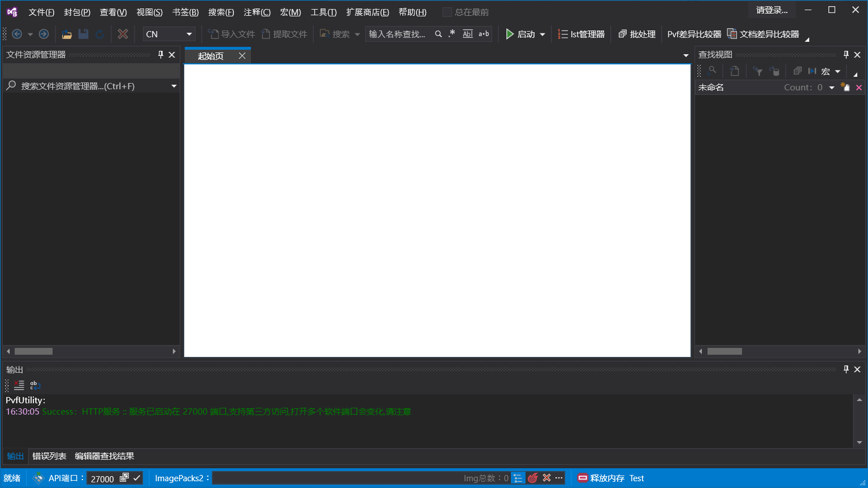The width and height of the screenshot is (868, 488).
Task: Click the new-result icon beside Count
Action: click(x=845, y=87)
